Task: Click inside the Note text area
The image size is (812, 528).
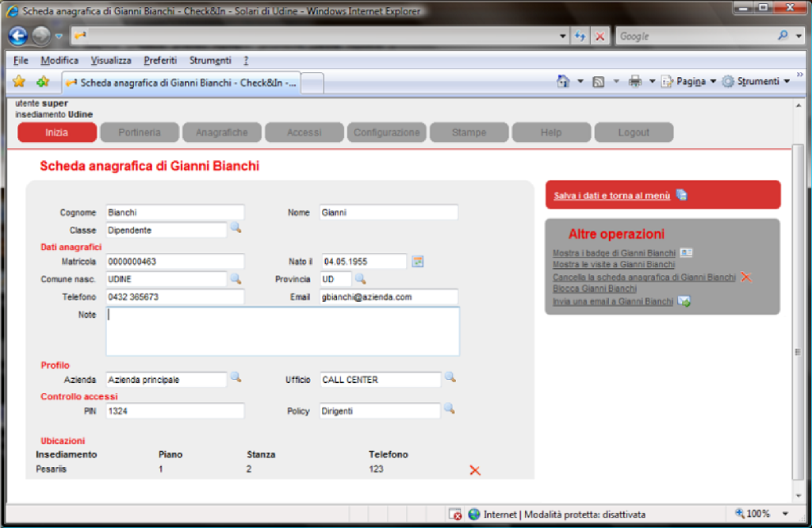Action: click(282, 331)
